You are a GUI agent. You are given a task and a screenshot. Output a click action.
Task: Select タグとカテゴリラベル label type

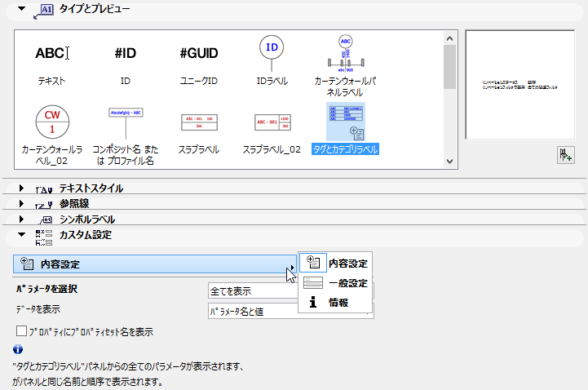pyautogui.click(x=345, y=129)
